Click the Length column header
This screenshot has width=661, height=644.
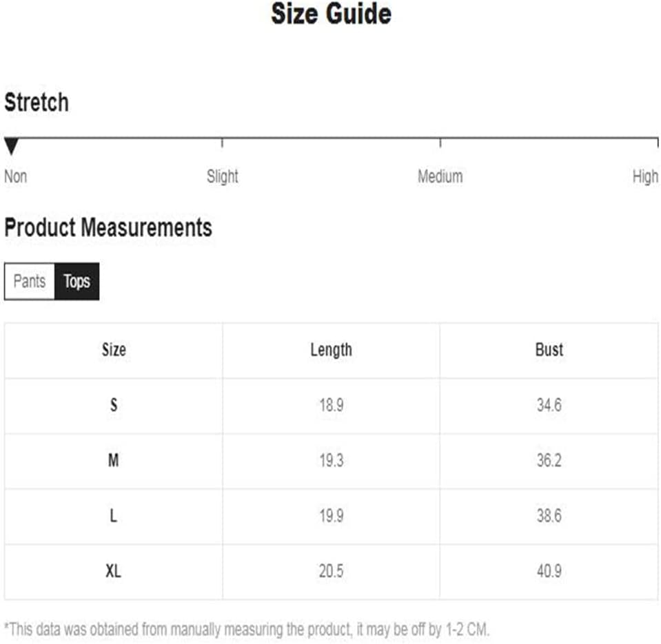pyautogui.click(x=332, y=350)
